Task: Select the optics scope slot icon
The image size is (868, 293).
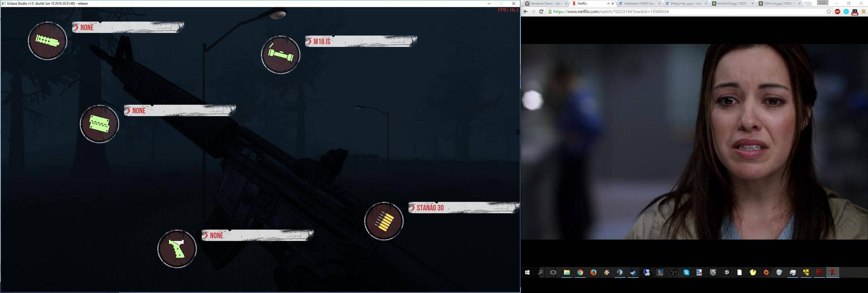Action: tap(281, 55)
